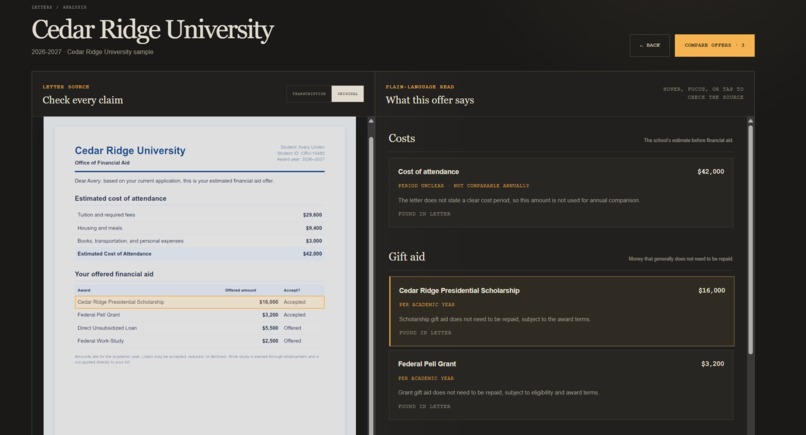Click the offer panel scroll-up arrow
806x435 pixels.
pyautogui.click(x=750, y=121)
